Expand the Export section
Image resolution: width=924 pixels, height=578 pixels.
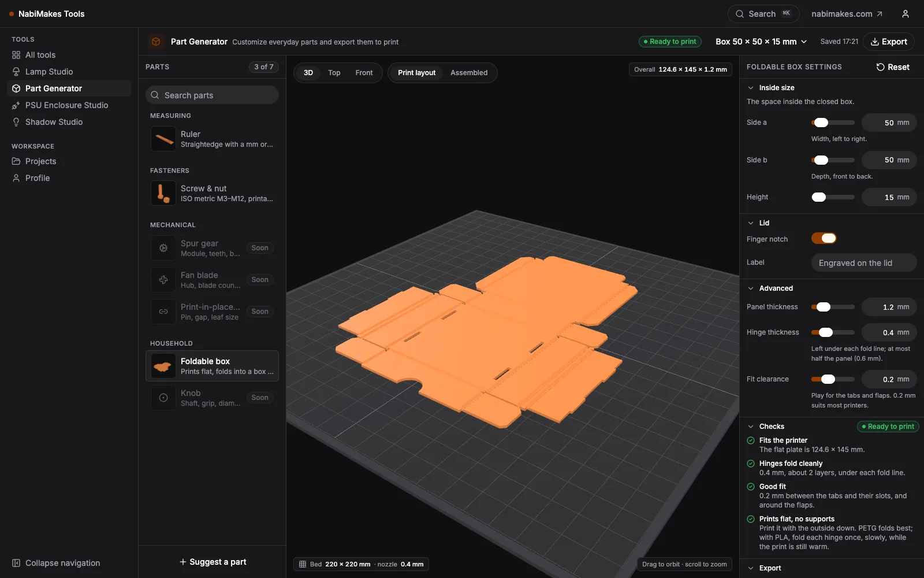(751, 568)
